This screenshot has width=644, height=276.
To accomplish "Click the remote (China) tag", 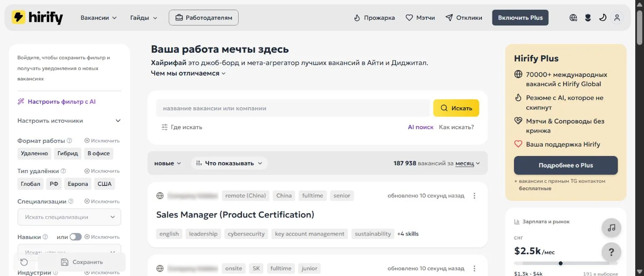I will coord(245,196).
